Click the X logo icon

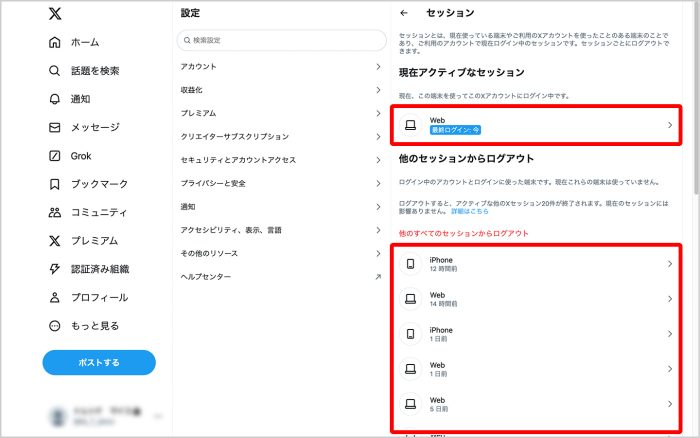coord(55,14)
